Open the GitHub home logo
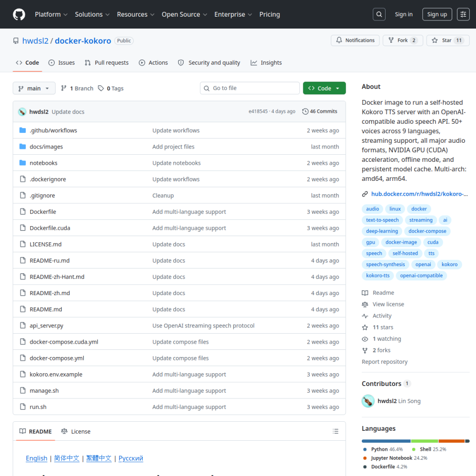 point(19,14)
